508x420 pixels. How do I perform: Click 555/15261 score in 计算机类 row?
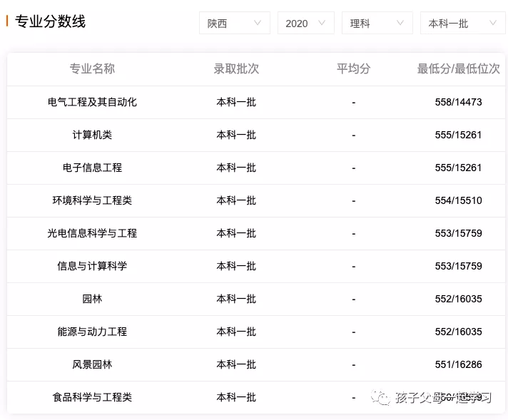coord(459,135)
